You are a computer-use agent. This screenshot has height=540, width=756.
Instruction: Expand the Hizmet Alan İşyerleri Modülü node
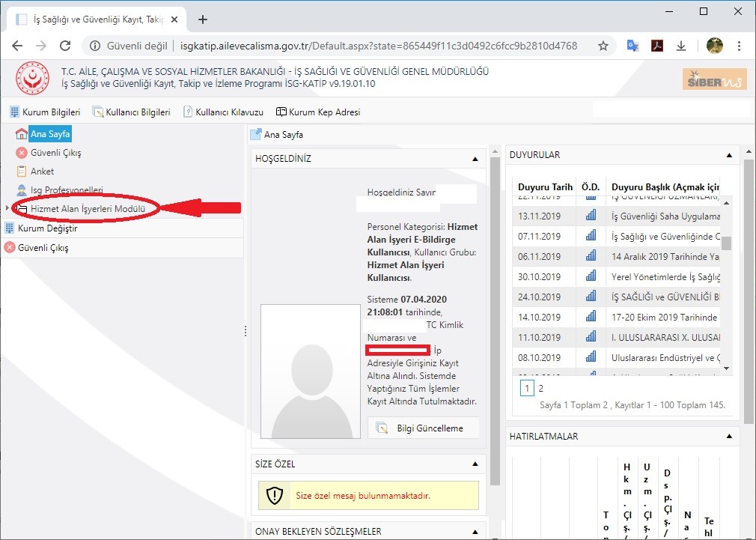tap(7, 208)
